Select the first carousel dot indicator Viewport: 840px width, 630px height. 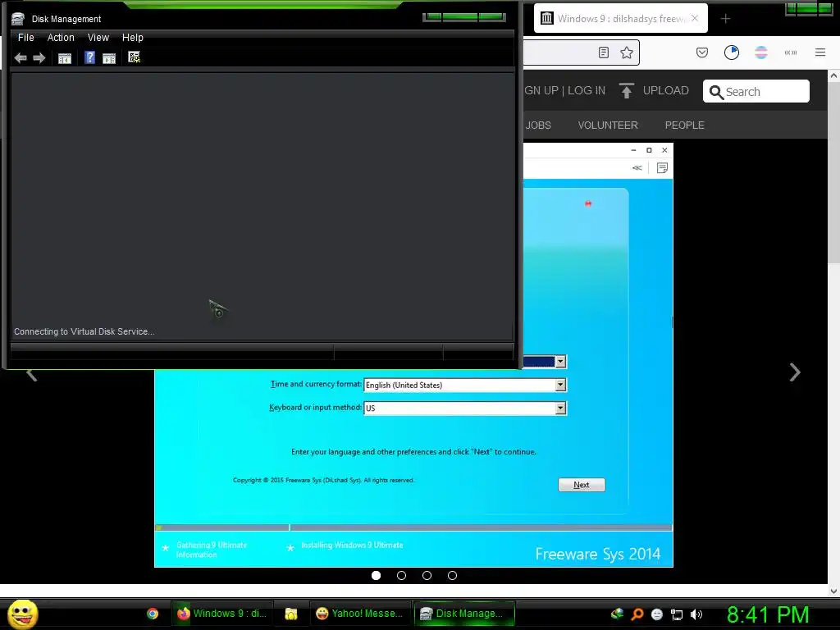376,575
